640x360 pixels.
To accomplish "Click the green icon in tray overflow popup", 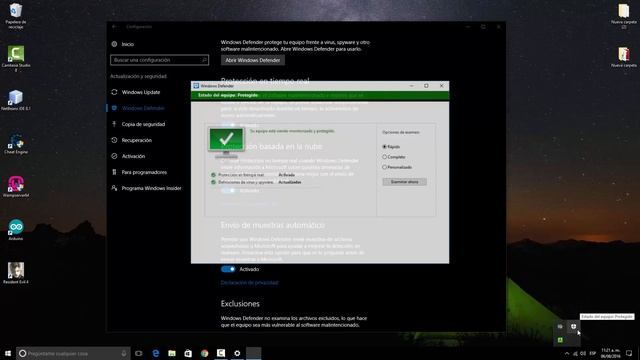I will point(560,340).
